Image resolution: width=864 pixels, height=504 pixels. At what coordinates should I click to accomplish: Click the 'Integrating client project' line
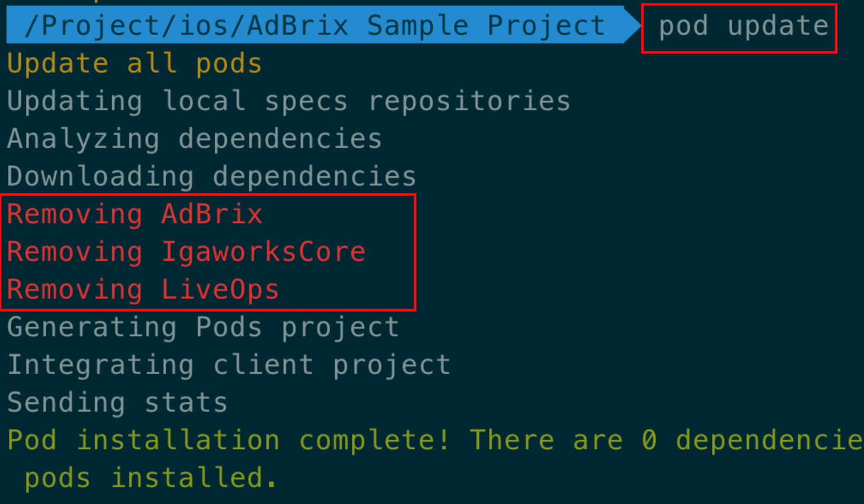(229, 365)
